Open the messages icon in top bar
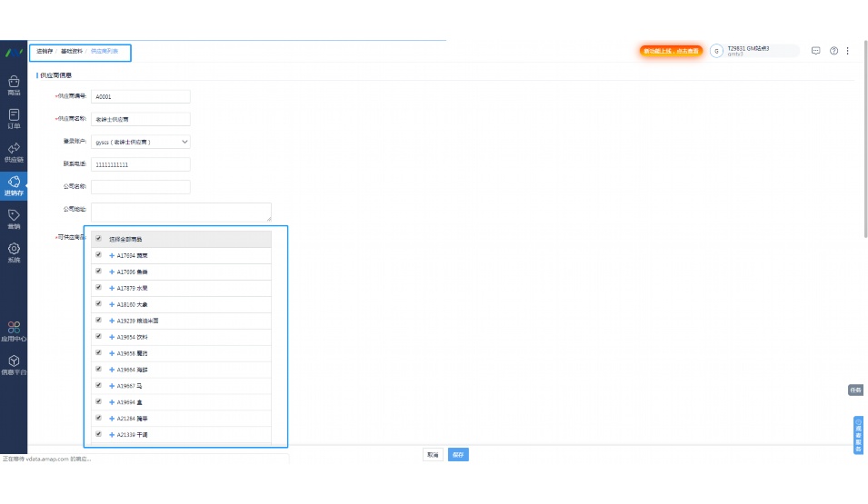The height and width of the screenshot is (504, 868). click(815, 51)
